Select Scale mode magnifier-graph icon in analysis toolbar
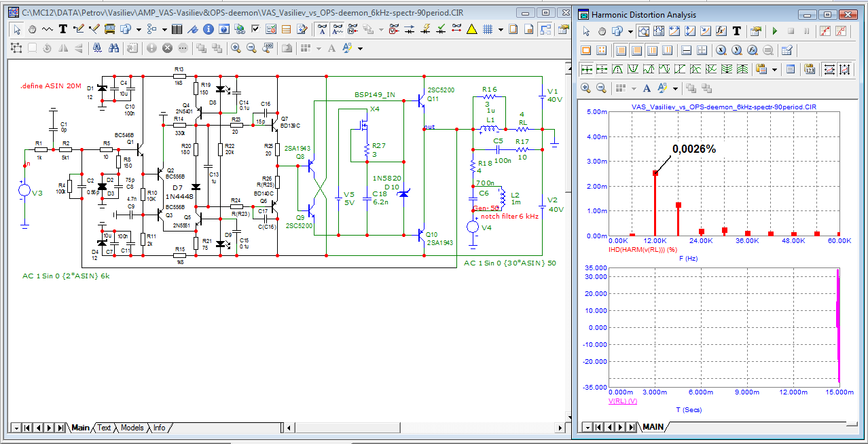Viewport: 868px width, 444px height. (644, 31)
